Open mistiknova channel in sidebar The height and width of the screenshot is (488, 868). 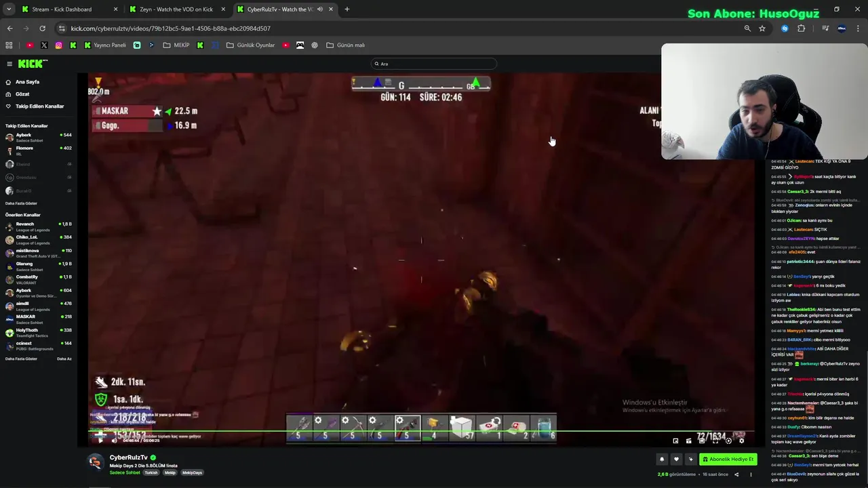point(39,253)
